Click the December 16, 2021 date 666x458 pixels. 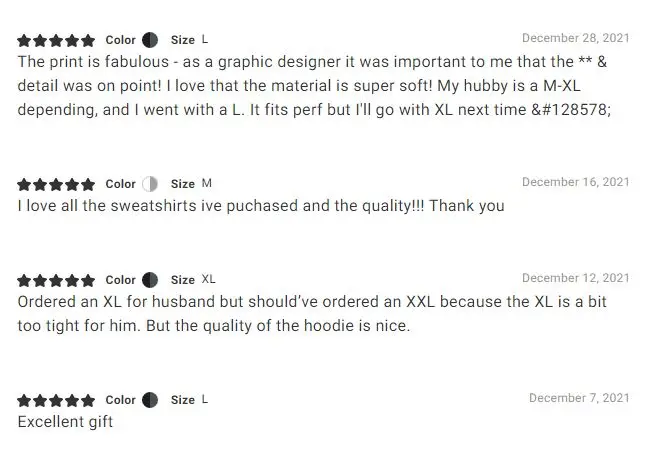pos(575,182)
